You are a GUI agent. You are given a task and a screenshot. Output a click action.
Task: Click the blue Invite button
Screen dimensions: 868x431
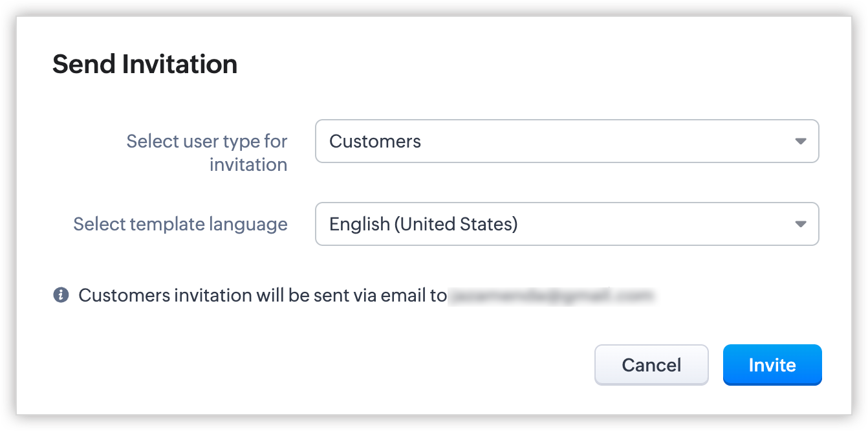point(772,365)
